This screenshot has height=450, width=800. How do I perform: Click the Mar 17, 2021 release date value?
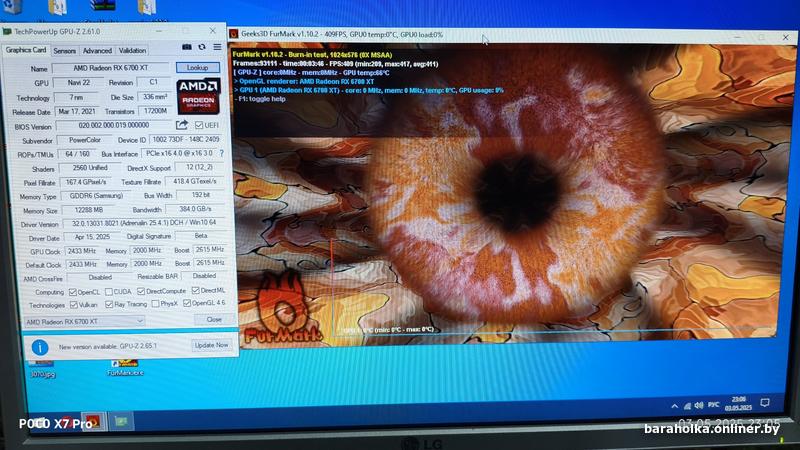click(x=77, y=111)
